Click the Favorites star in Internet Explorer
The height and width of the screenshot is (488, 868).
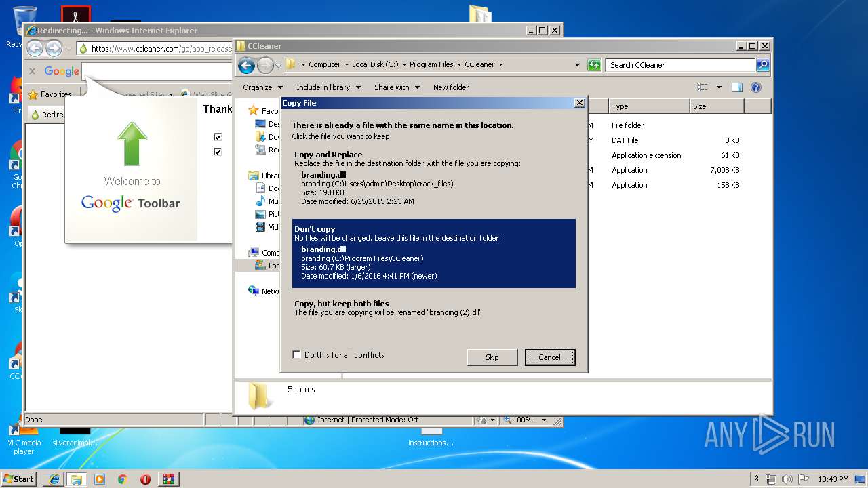click(33, 95)
